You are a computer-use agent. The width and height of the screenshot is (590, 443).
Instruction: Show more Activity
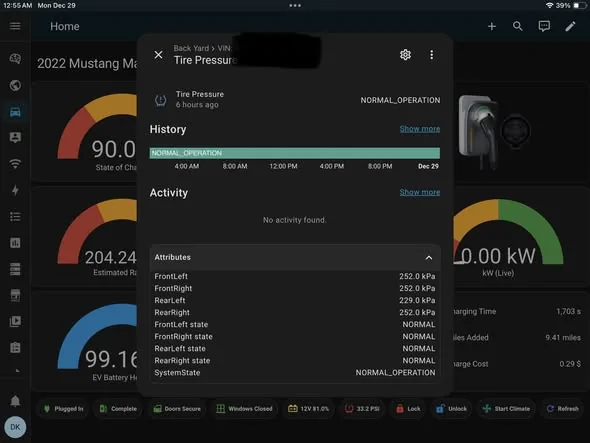point(420,192)
